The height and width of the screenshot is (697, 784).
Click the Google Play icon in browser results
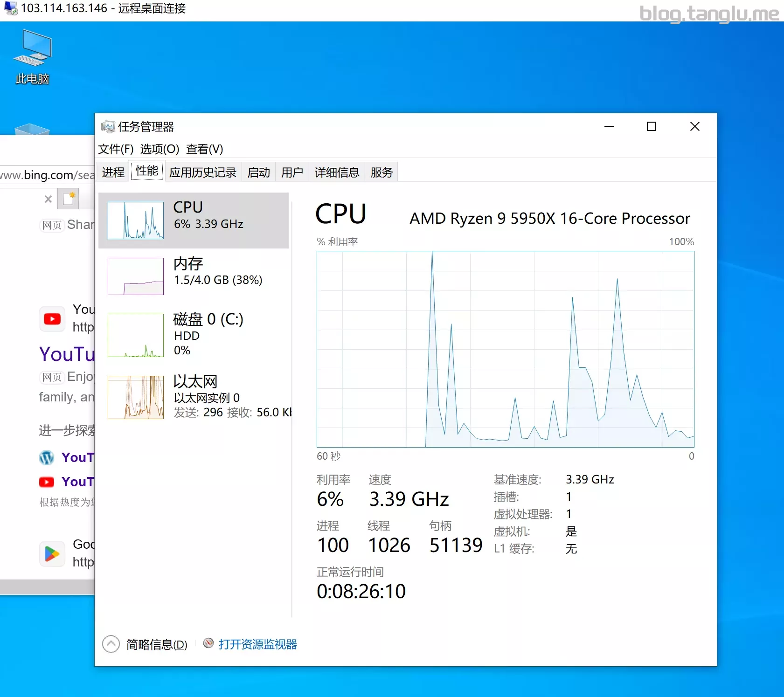[x=52, y=554]
